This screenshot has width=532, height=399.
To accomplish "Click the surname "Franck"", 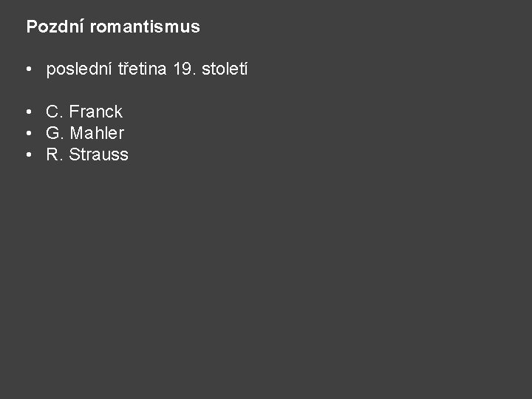I will [x=96, y=112].
